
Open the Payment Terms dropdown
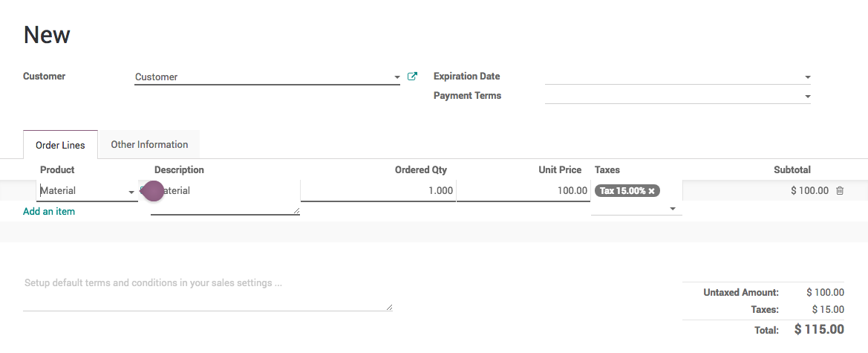[x=807, y=97]
